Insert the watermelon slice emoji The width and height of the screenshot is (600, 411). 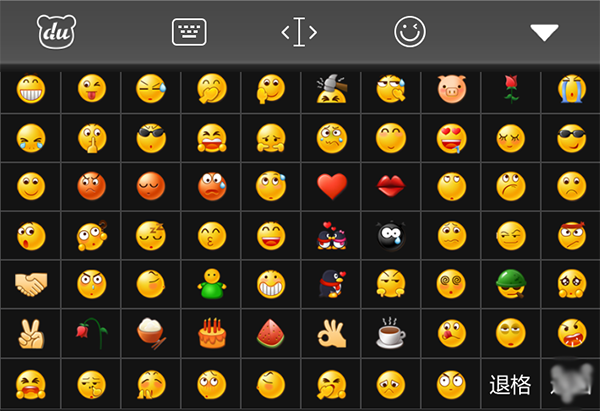point(271,333)
